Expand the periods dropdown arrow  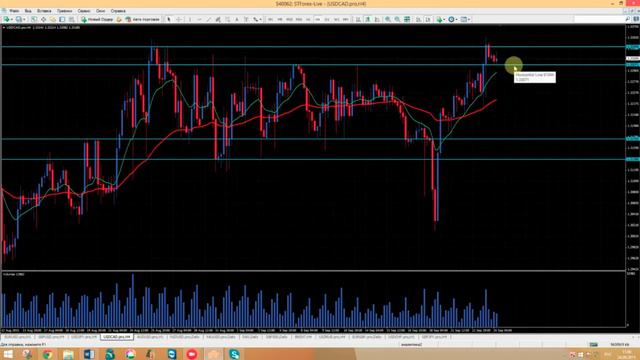tap(456, 19)
